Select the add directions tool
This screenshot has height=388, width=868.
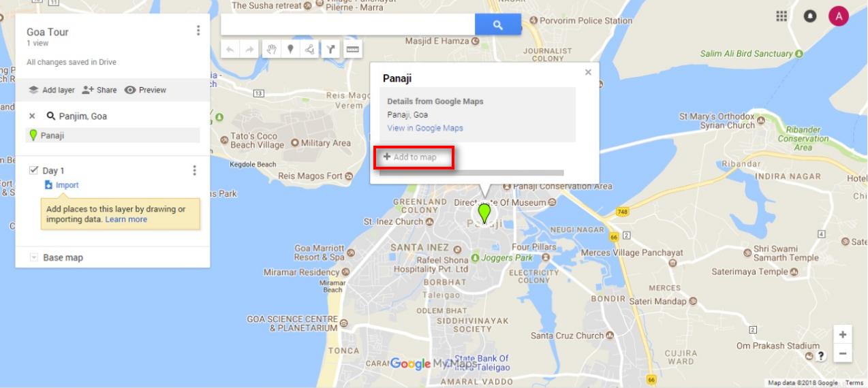point(330,49)
